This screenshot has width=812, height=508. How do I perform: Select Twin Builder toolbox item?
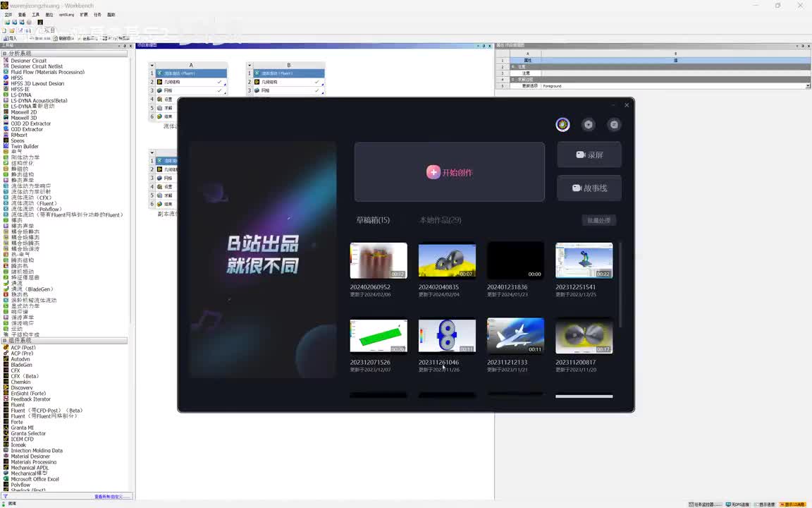(x=25, y=146)
